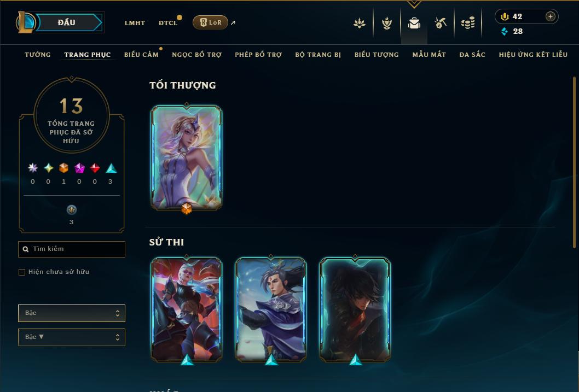Click the teal Epic triangle tier icon
The width and height of the screenshot is (579, 392).
tap(111, 168)
